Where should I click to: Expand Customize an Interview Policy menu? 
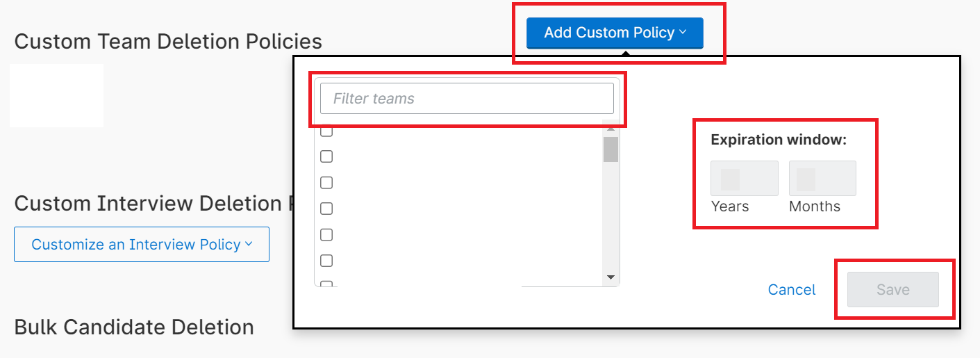[x=142, y=244]
